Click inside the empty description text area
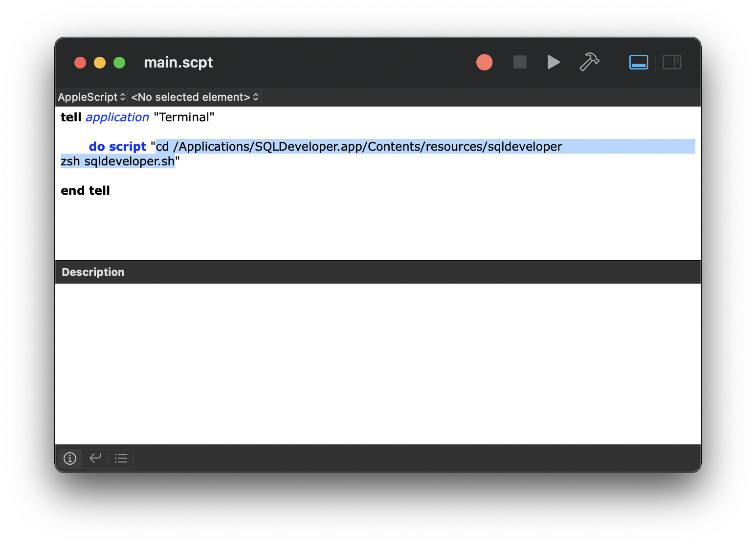 click(378, 363)
